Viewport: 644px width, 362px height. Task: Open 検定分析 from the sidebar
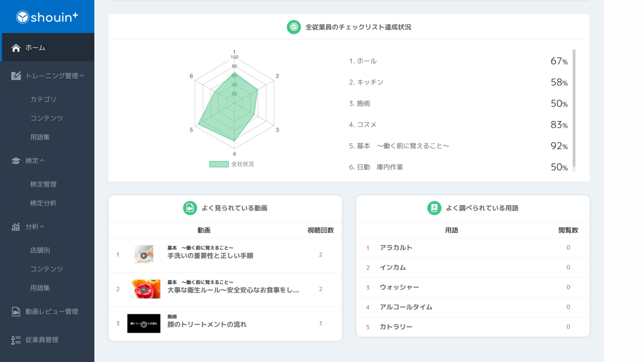[42, 203]
